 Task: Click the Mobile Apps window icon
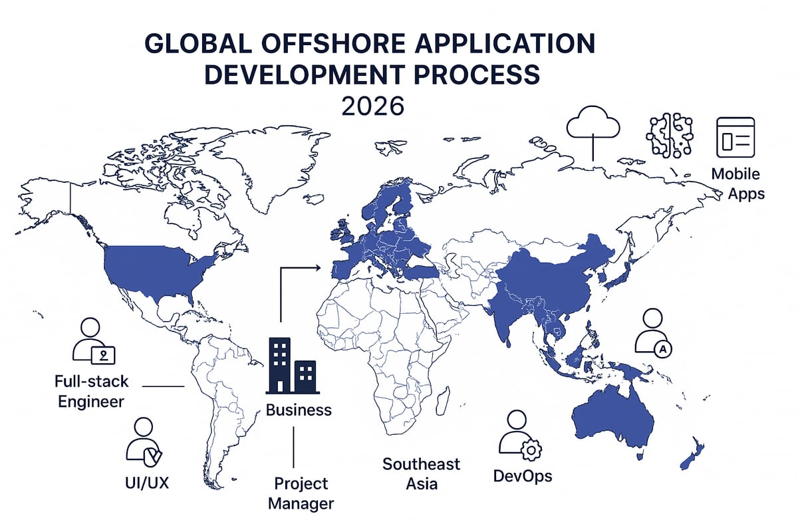735,137
